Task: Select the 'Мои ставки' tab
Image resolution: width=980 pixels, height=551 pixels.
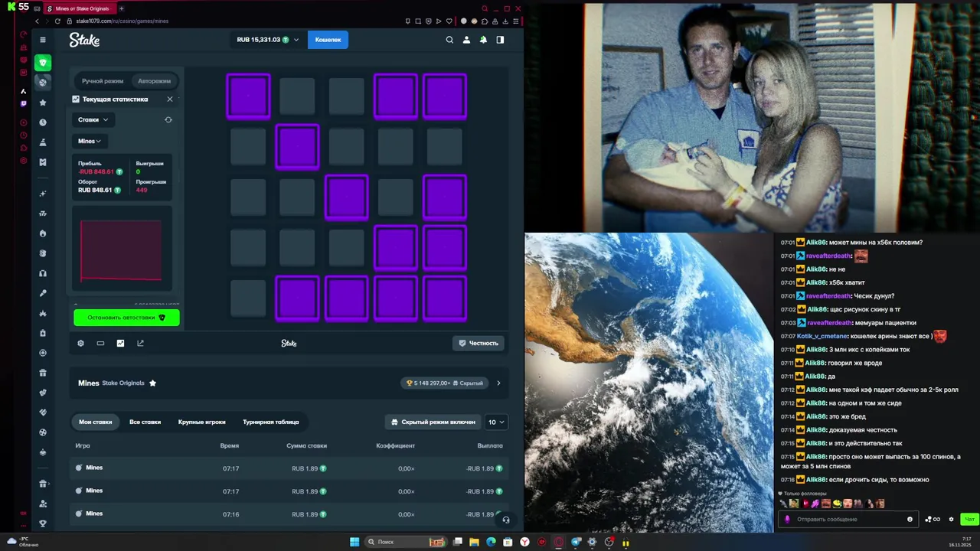Action: tap(96, 422)
